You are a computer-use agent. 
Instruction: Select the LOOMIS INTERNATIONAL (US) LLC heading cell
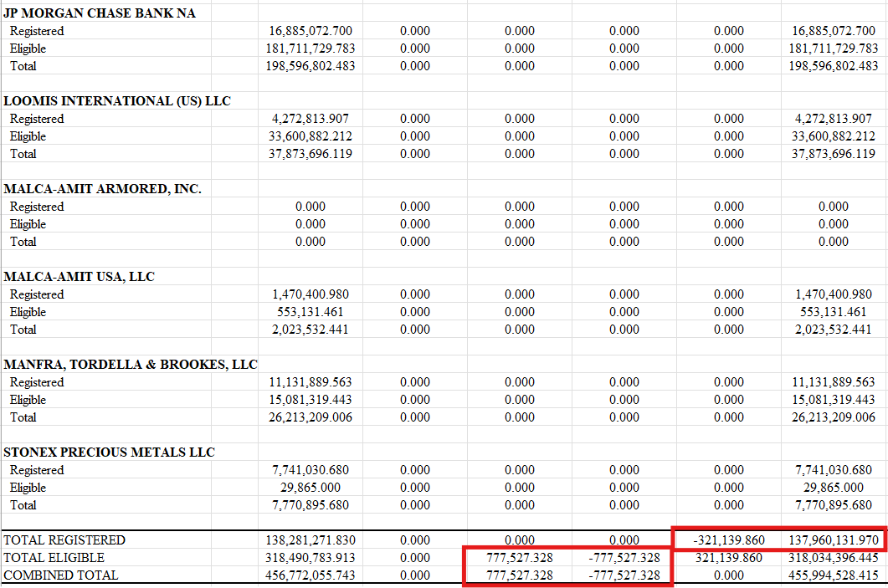[x=117, y=101]
